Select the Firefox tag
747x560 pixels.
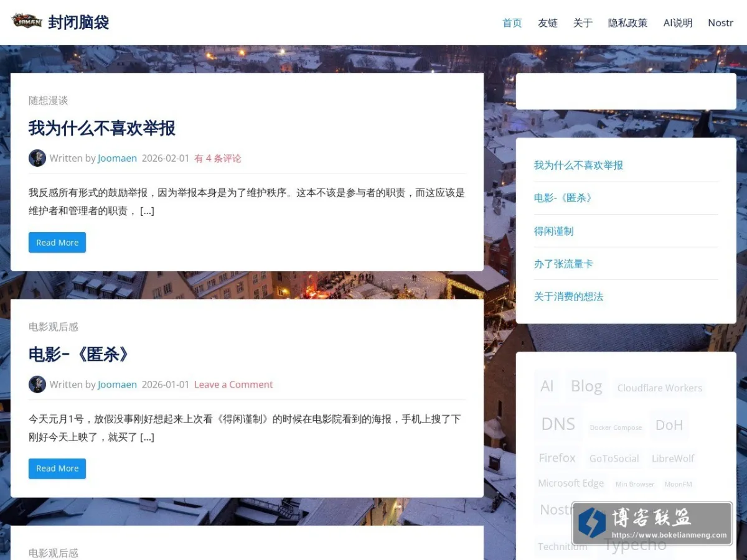click(x=557, y=458)
